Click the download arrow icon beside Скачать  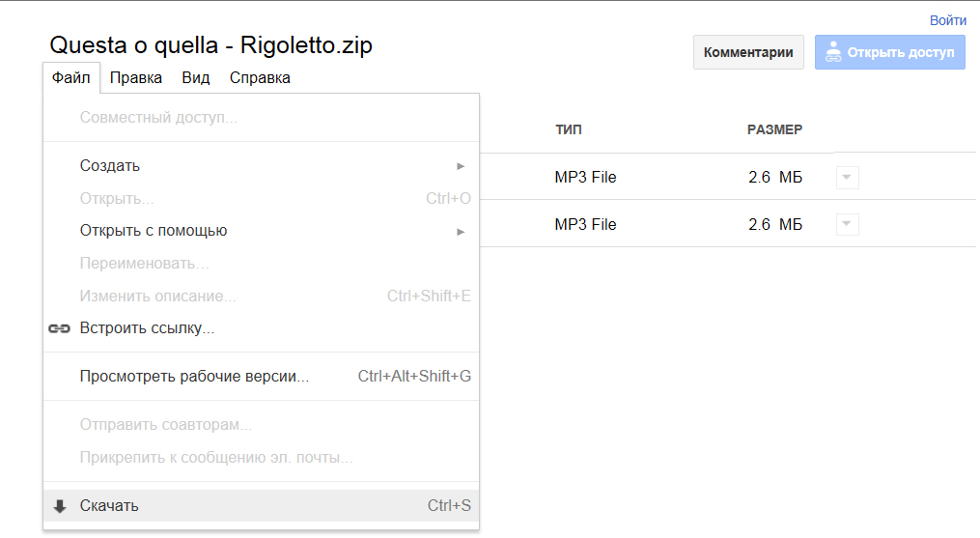(60, 506)
